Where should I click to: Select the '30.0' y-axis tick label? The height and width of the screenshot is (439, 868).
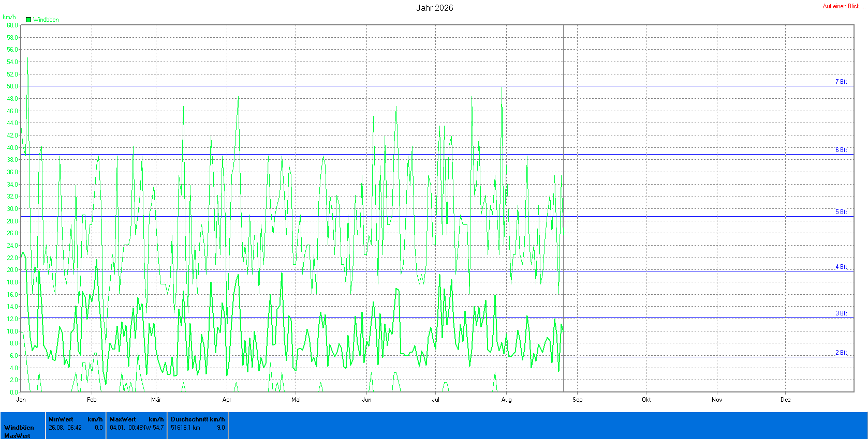12,209
